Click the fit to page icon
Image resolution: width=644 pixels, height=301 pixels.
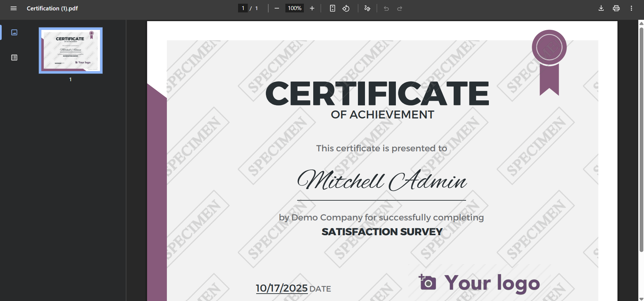point(332,8)
